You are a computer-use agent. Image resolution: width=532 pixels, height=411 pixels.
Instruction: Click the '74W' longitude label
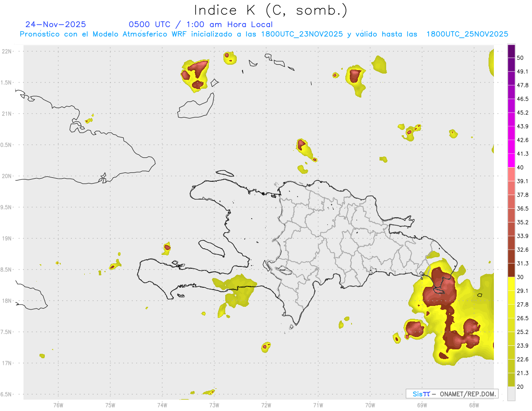pyautogui.click(x=162, y=404)
